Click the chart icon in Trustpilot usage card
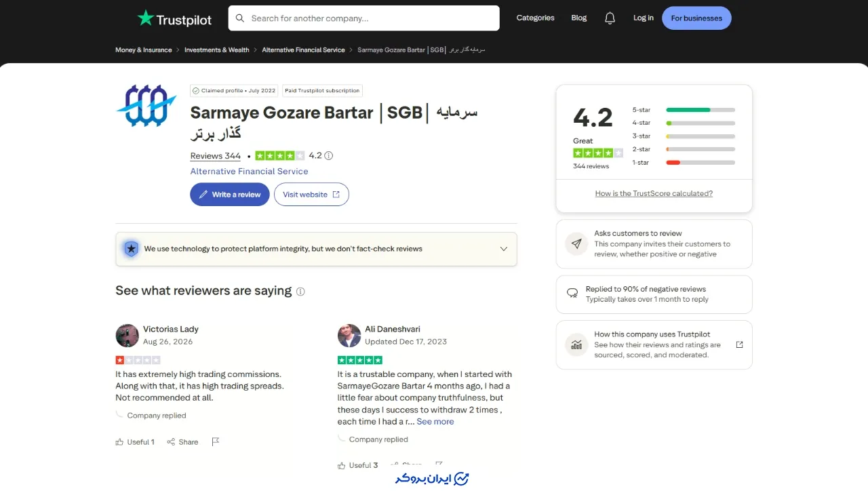868x495 pixels. (x=576, y=344)
